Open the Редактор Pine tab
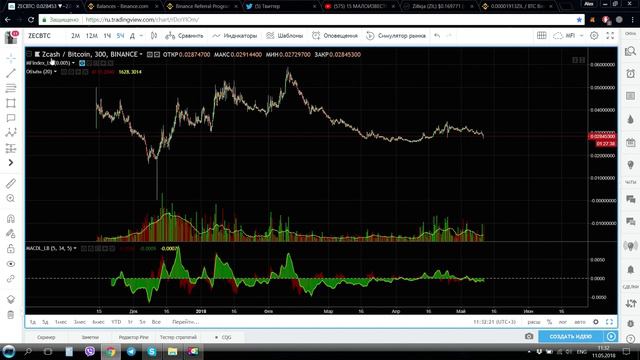The width and height of the screenshot is (640, 360). [133, 338]
